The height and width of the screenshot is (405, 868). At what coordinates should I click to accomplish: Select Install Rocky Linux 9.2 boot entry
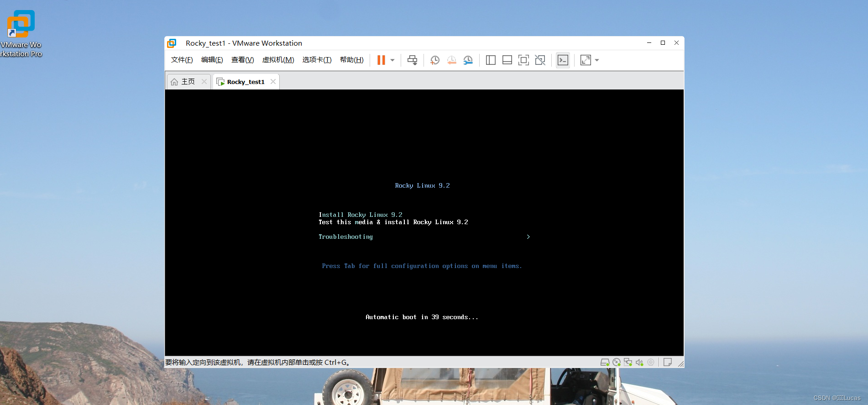(x=361, y=215)
